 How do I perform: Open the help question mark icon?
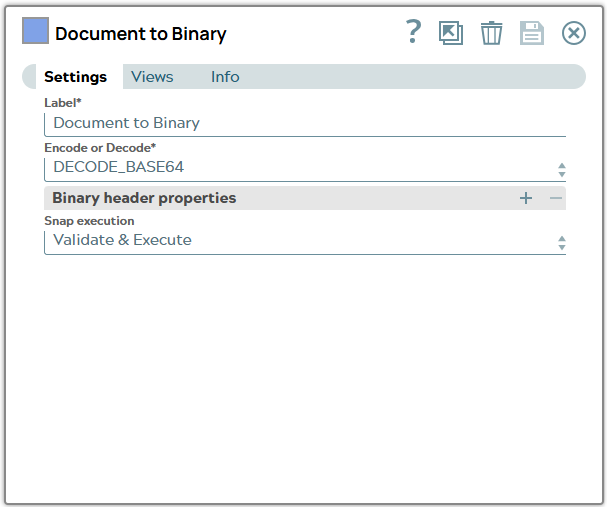coord(413,32)
